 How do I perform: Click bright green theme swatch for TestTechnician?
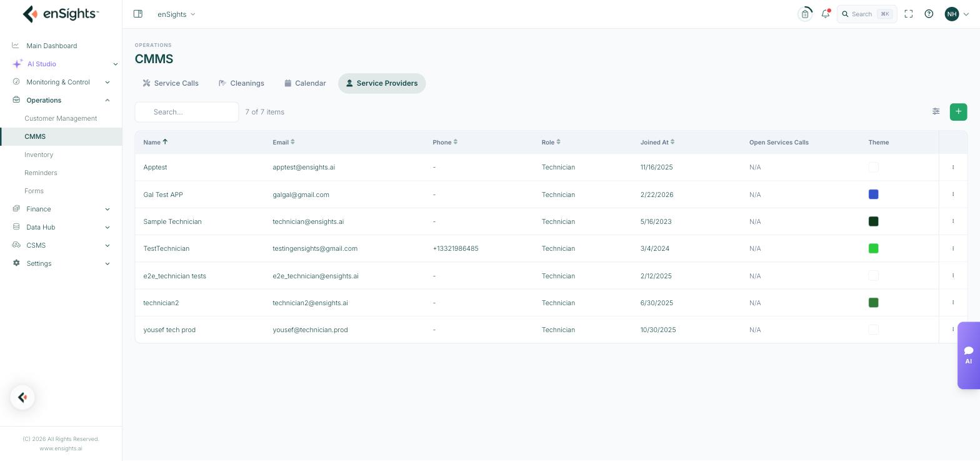coord(874,248)
